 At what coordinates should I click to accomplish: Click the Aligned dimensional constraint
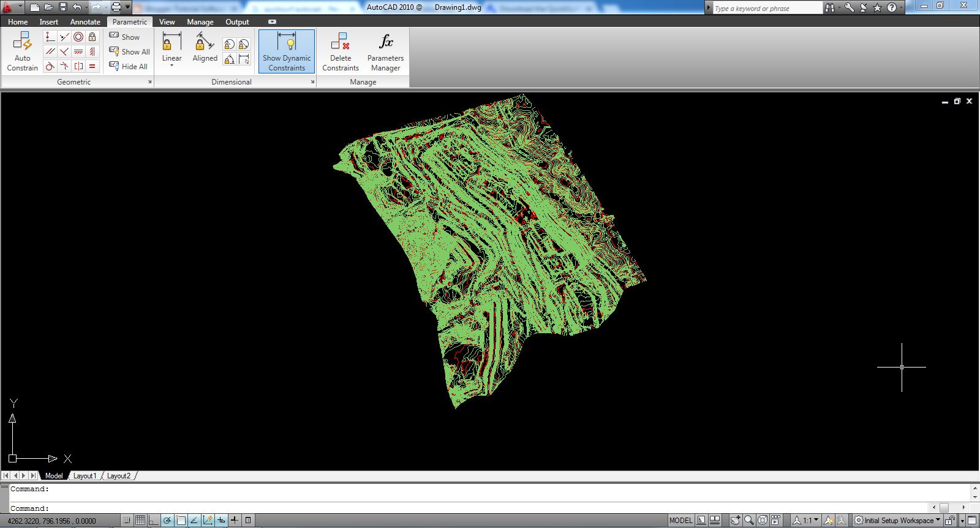coord(205,48)
